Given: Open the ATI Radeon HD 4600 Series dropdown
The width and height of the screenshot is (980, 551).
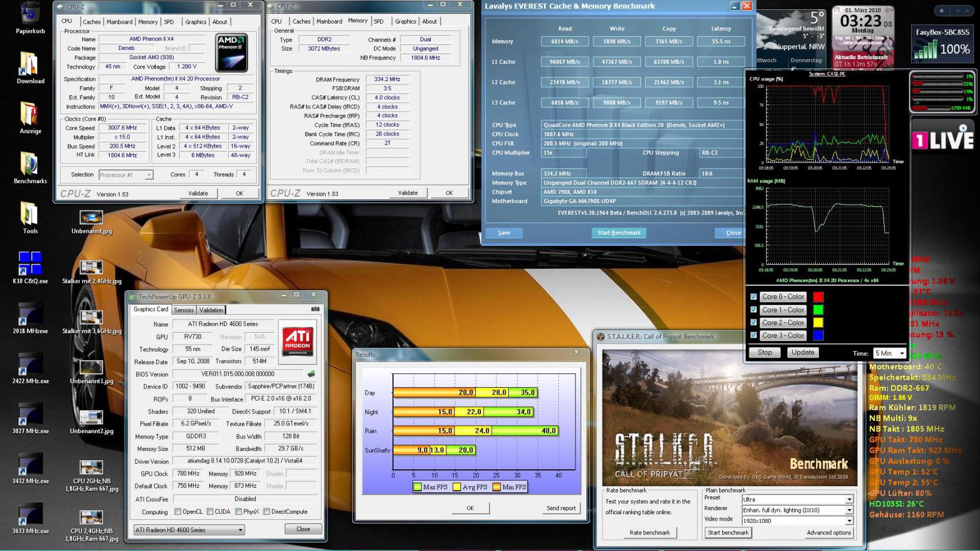Looking at the screenshot, I should pos(189,530).
